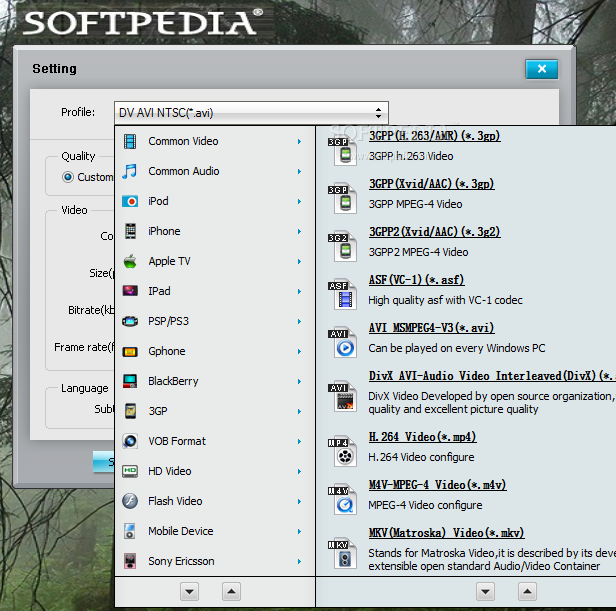The image size is (616, 611).
Task: Select the Custom quality radio button
Action: click(x=68, y=177)
